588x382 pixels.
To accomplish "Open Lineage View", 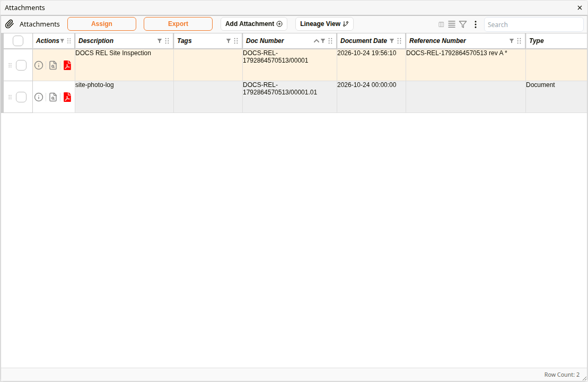I will tap(324, 24).
